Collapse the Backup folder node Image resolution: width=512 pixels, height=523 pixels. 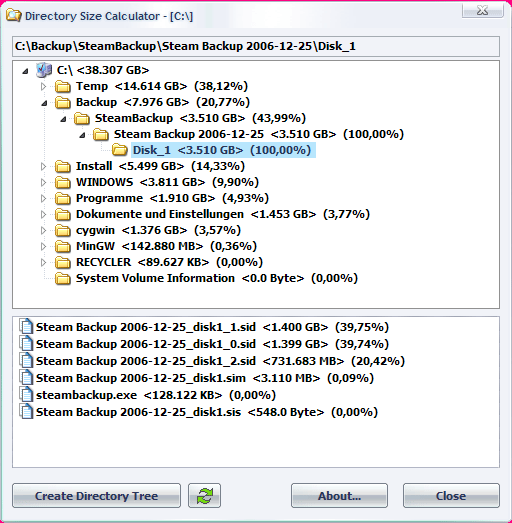(44, 103)
